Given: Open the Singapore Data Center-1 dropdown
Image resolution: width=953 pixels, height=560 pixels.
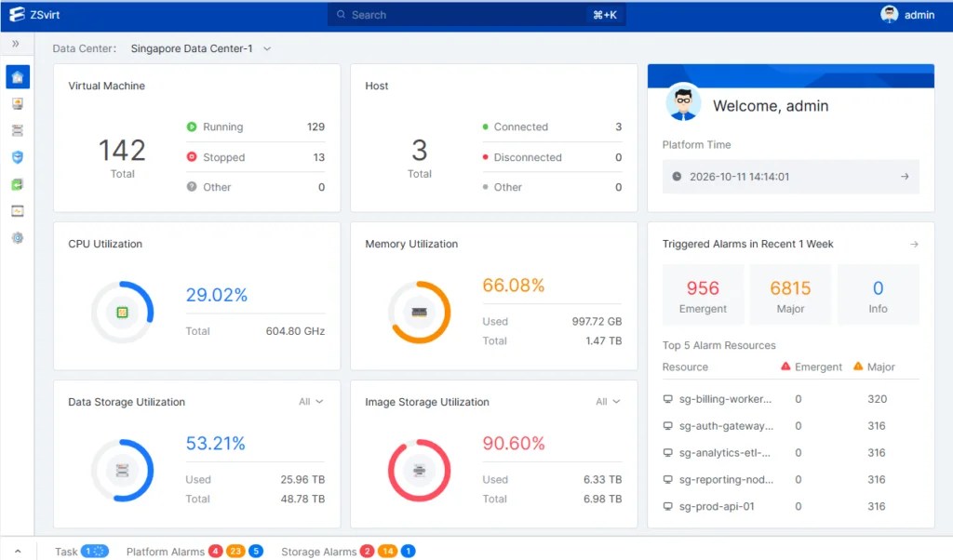Looking at the screenshot, I should [201, 48].
